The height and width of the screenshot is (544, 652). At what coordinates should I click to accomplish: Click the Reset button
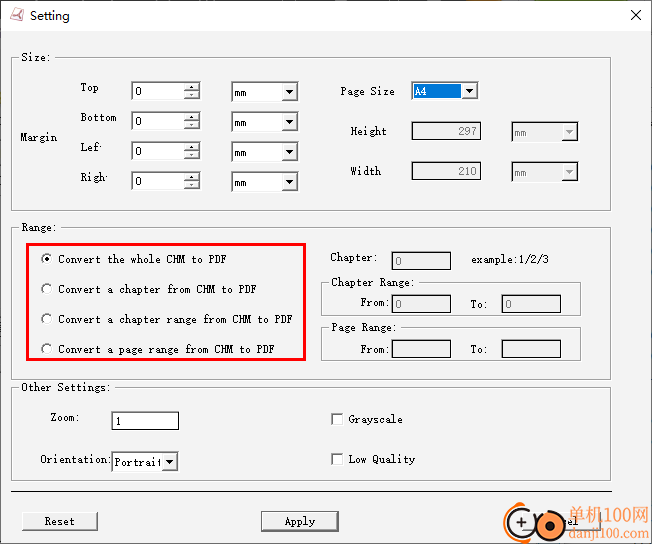[60, 521]
